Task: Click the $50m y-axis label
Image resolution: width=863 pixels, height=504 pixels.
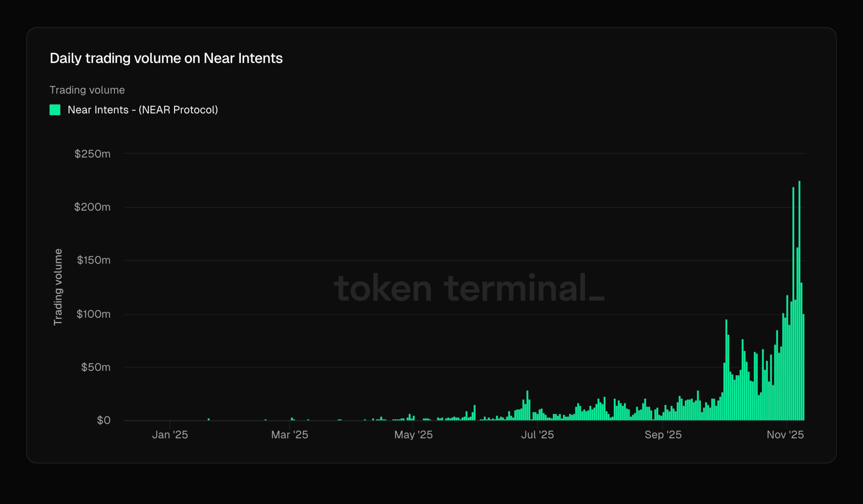Action: point(95,367)
